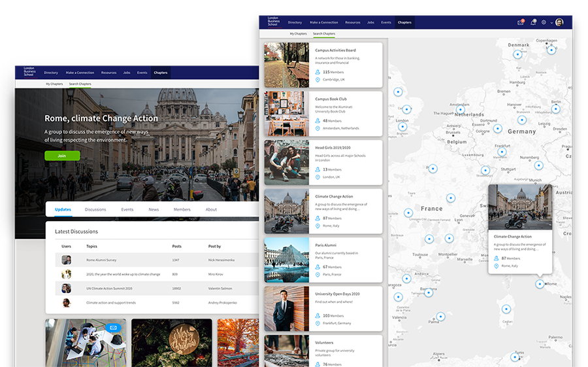This screenshot has width=588, height=367.
Task: Open Directory menu in left window
Action: 50,73
